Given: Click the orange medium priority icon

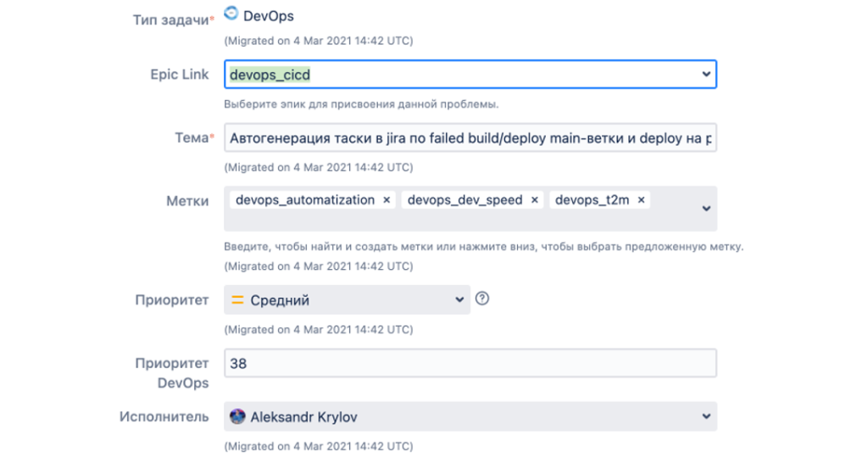Looking at the screenshot, I should [238, 300].
